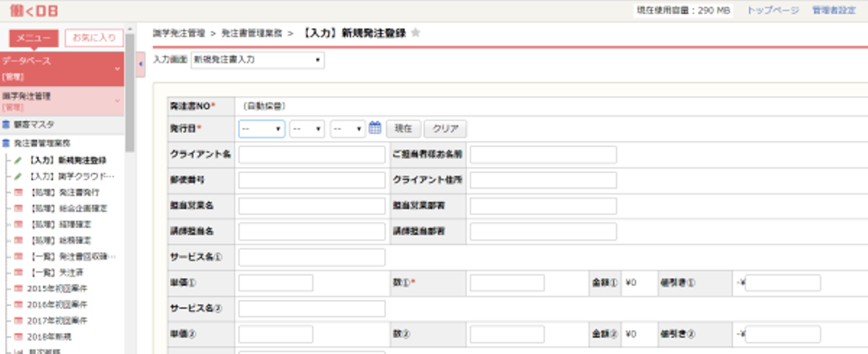Switch to the お気に入り tab
This screenshot has width=868, height=354.
(x=94, y=38)
